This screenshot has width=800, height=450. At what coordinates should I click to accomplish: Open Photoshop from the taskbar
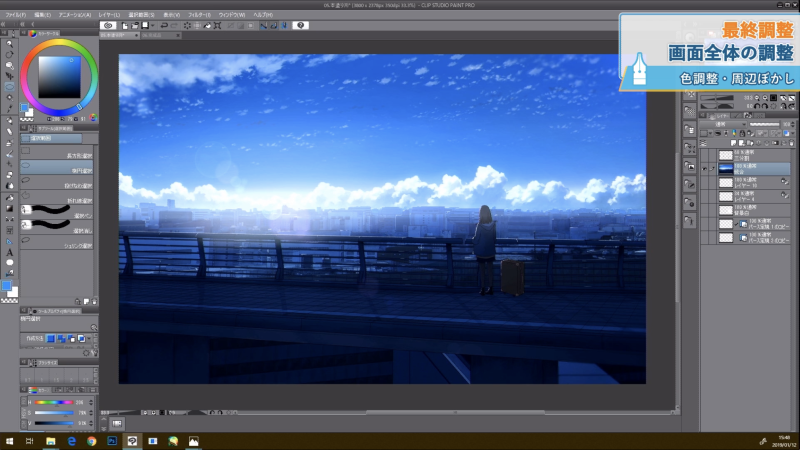(112, 441)
